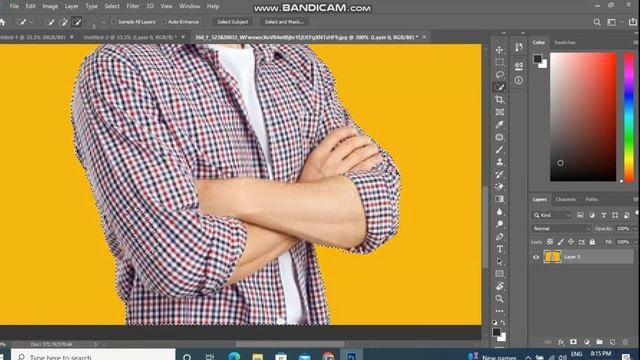This screenshot has height=360, width=640.
Task: Create a new group folder
Action: coord(599,342)
